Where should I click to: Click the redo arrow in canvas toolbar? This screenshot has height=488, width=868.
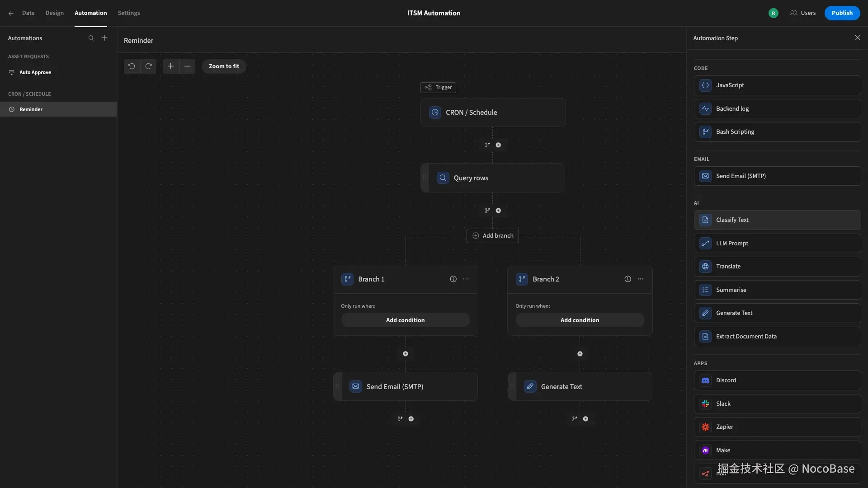tap(148, 66)
